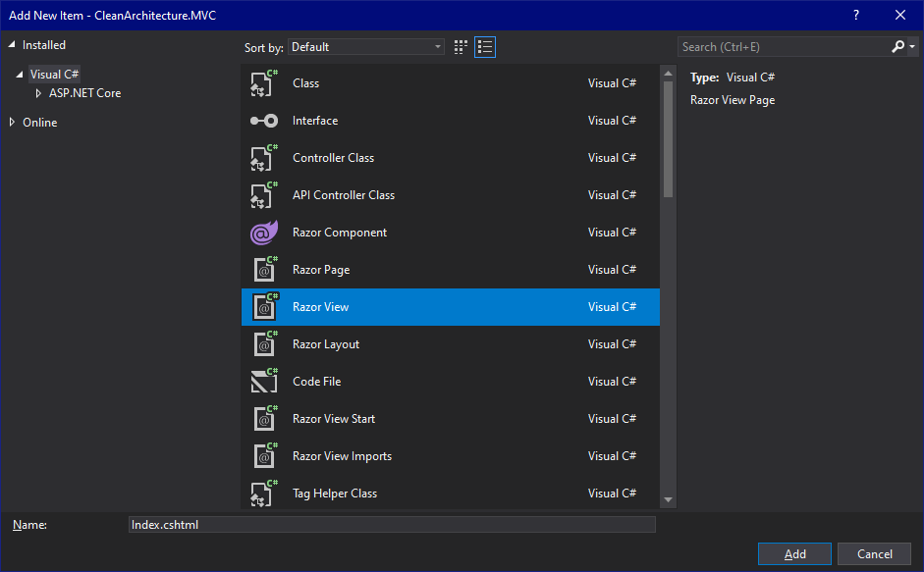Click the Cancel button
This screenshot has height=572, width=924.
click(x=875, y=553)
